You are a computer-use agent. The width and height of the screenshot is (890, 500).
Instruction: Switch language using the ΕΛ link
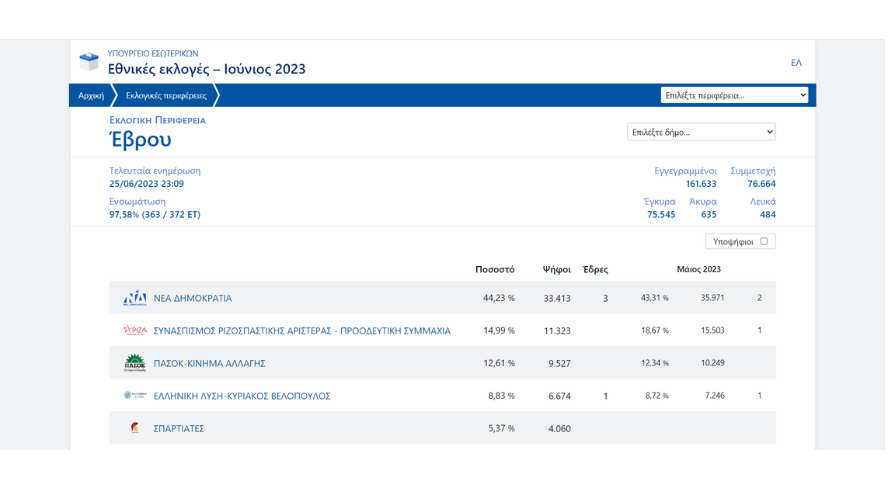[796, 63]
